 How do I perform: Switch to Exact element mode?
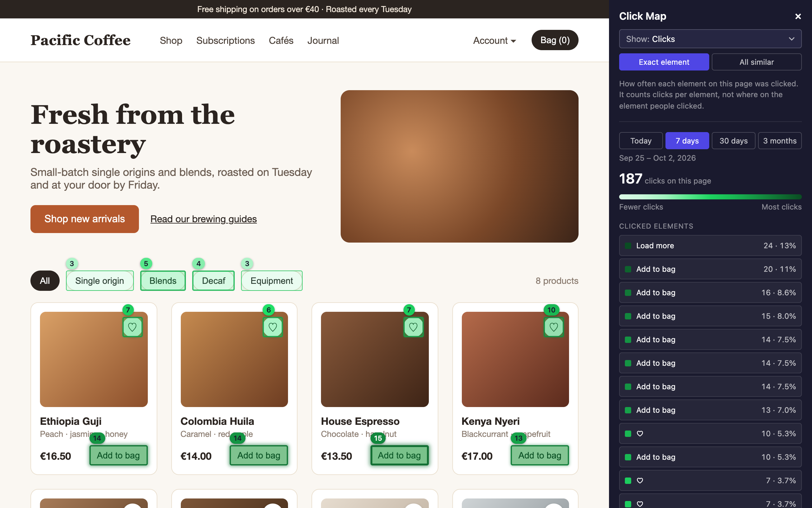coord(664,62)
